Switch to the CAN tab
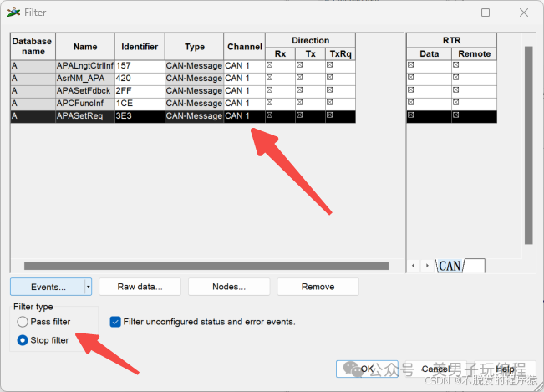This screenshot has height=392, width=544. 450,266
